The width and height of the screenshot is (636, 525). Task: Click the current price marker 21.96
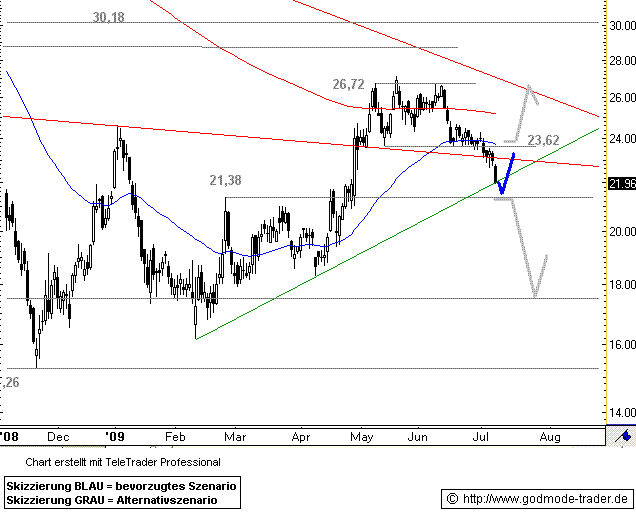tap(622, 183)
